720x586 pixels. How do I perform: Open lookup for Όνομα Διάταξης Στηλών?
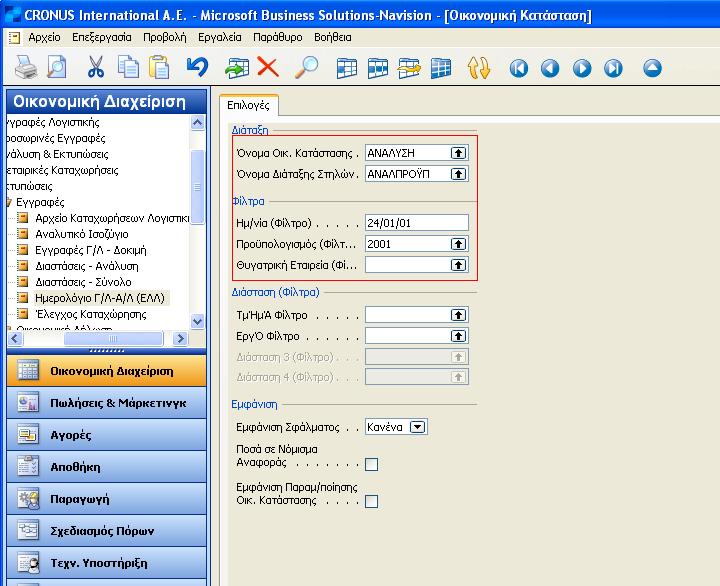[458, 174]
